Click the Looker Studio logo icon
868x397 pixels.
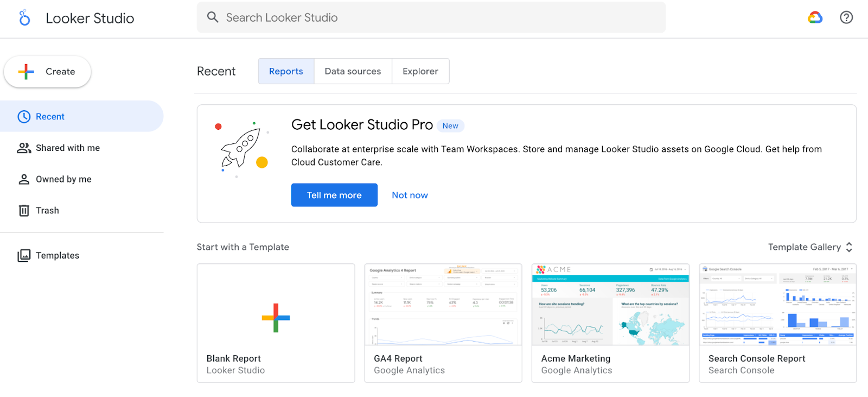point(24,18)
